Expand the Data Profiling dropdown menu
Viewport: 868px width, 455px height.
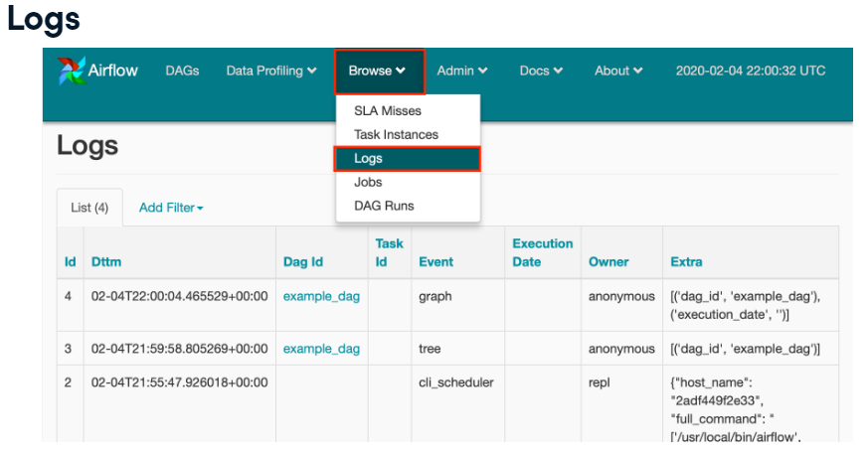click(x=270, y=71)
